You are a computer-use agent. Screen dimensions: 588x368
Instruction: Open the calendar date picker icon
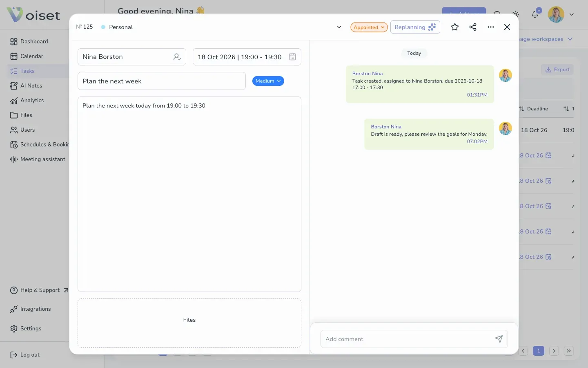coord(292,57)
